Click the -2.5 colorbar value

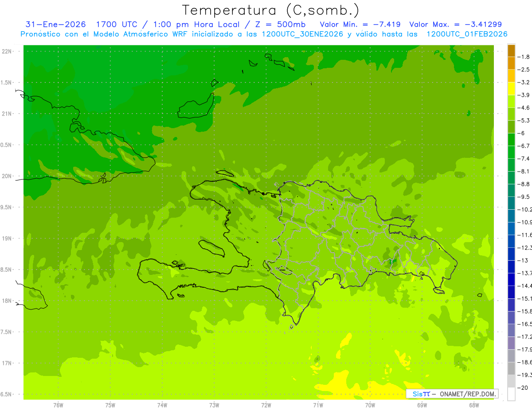point(524,70)
